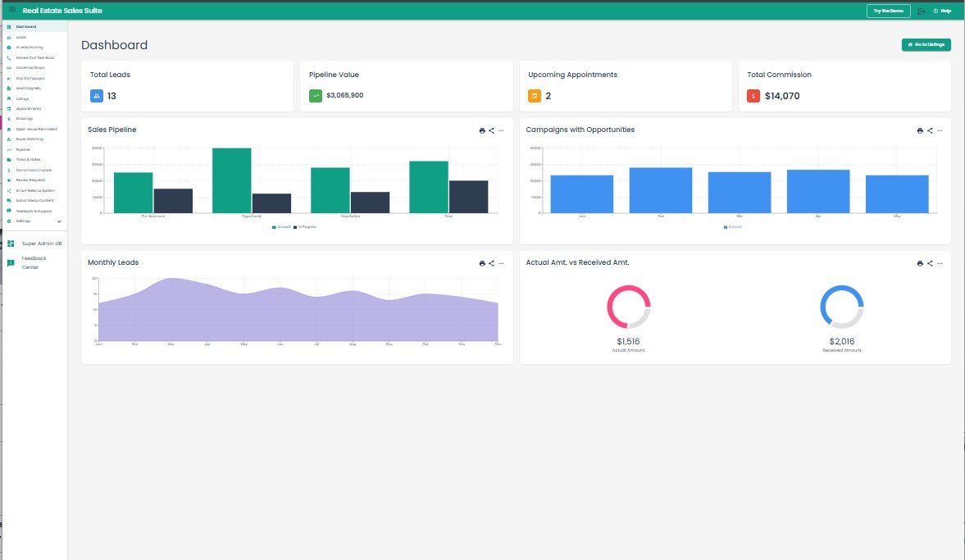This screenshot has width=965, height=560.
Task: Click the print icon on Monthly Leads chart
Action: point(481,263)
